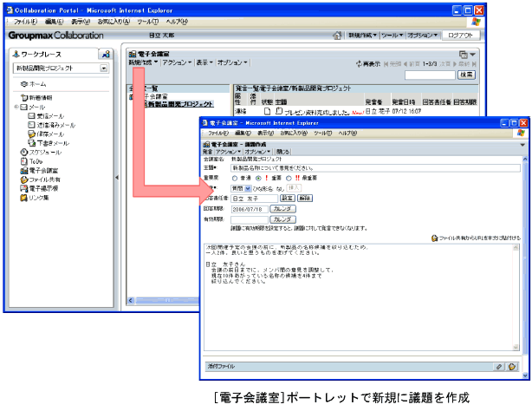Click the 主題 subject input field
The height and width of the screenshot is (411, 532).
tap(375, 168)
